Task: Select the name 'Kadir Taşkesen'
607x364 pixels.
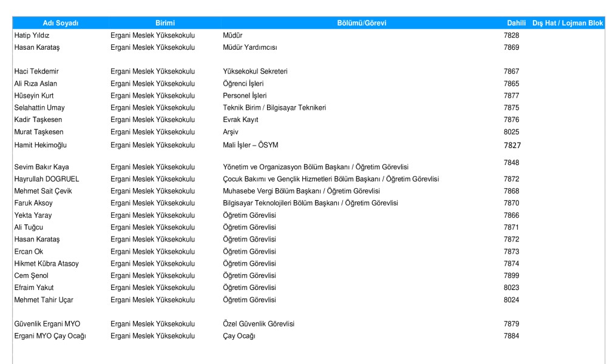Action: (38, 120)
